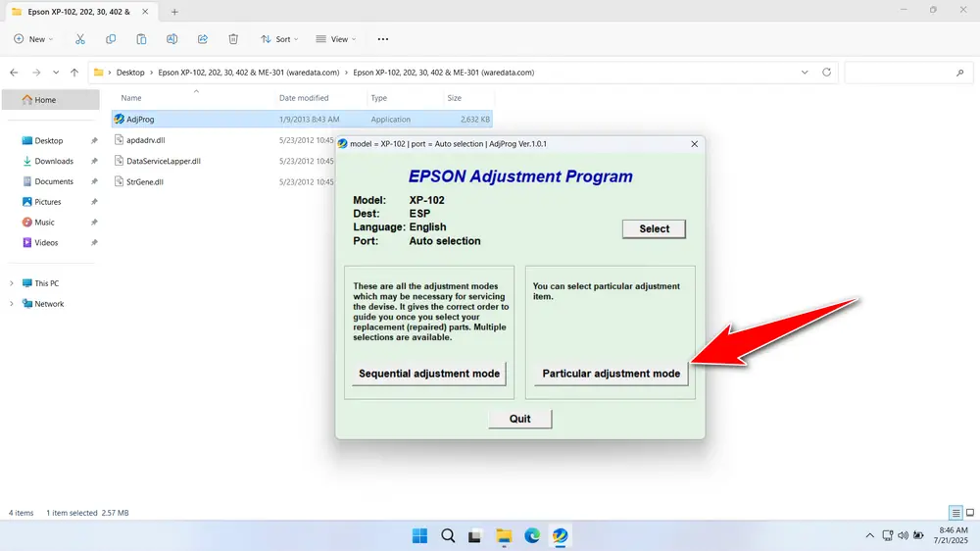Click the Cut scissors icon
This screenshot has height=551, width=980.
coord(80,39)
